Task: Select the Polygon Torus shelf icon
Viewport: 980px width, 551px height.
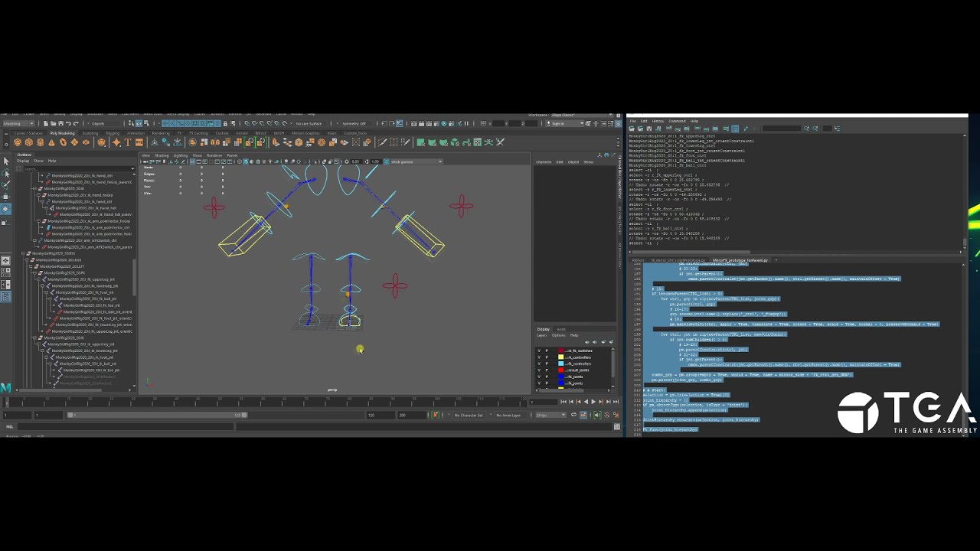Action: (x=63, y=142)
